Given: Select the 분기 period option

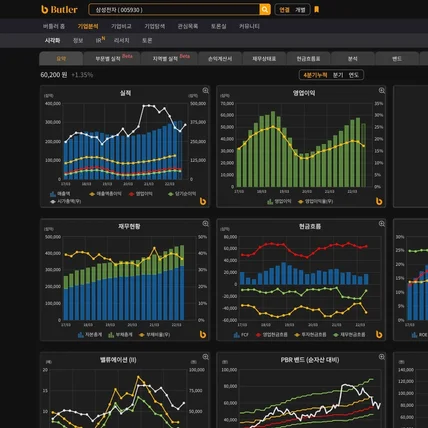Looking at the screenshot, I should 338,75.
